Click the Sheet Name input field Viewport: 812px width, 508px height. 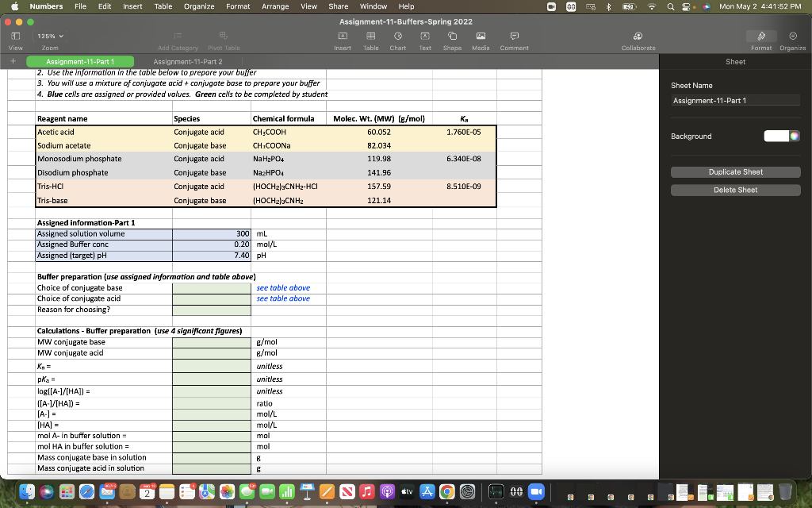click(735, 99)
